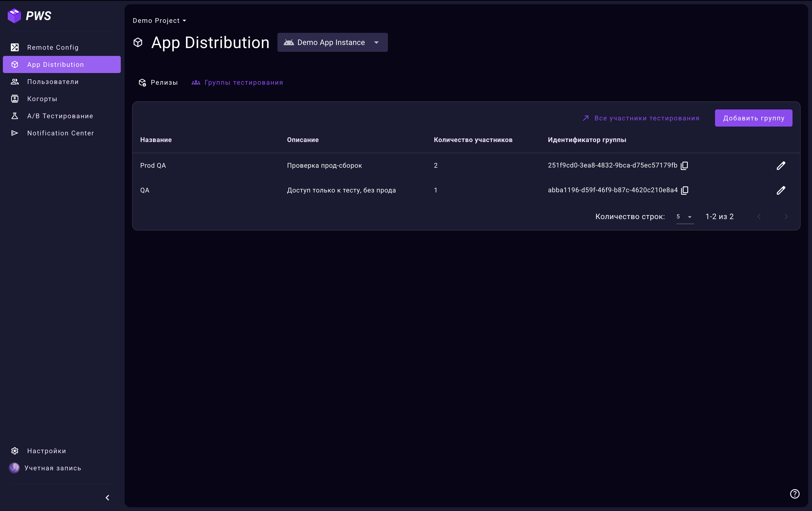Edit the QA testing group

coord(781,190)
